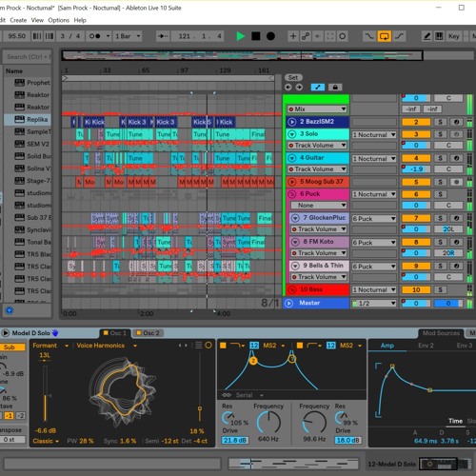Image resolution: width=476 pixels, height=476 pixels.
Task: Open the Key map mode
Action: [453, 36]
